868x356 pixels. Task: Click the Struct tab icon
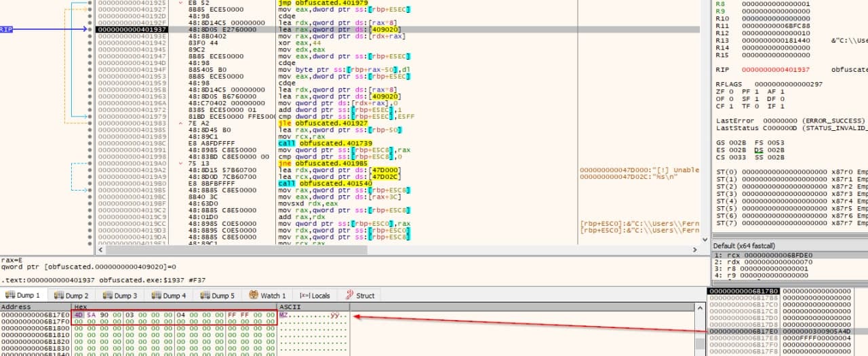point(350,296)
